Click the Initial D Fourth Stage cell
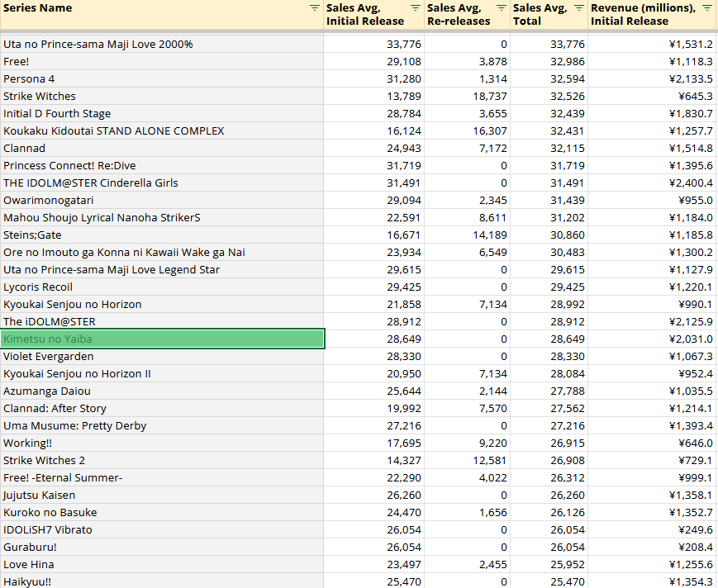Image resolution: width=718 pixels, height=588 pixels. point(162,113)
